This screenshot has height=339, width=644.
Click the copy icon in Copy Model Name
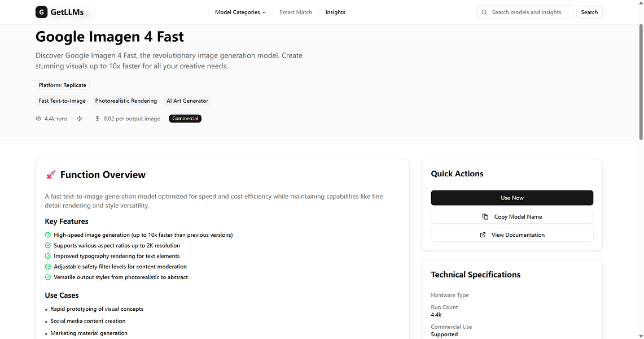click(485, 217)
